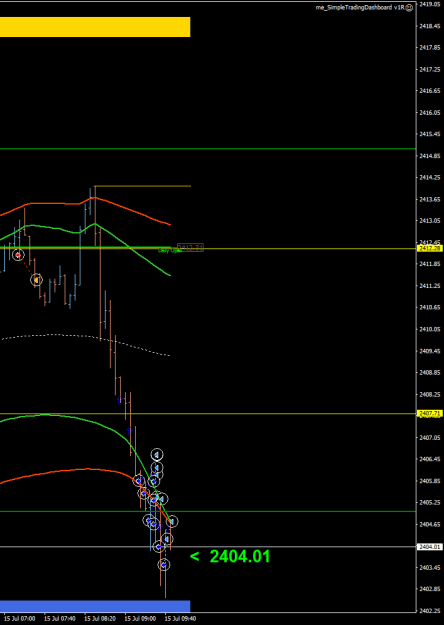This screenshot has width=444, height=625.
Task: Click the current price tag 2404.01 on the axis
Action: pyautogui.click(x=430, y=546)
